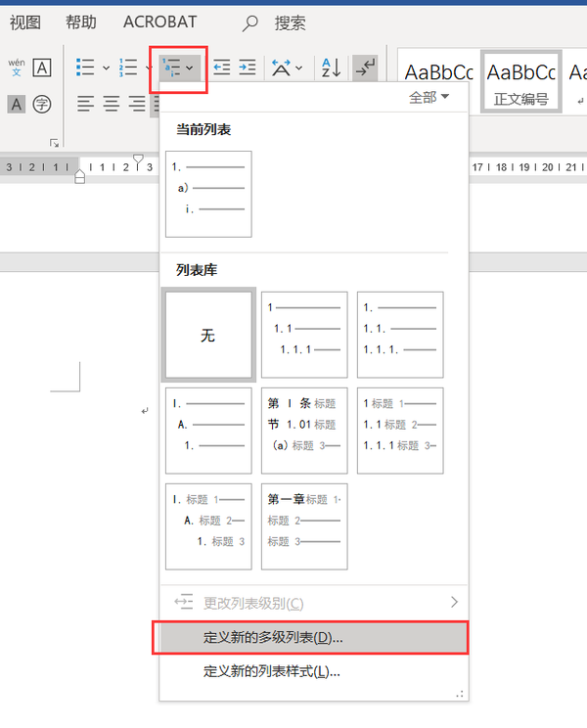
Task: Toggle character shading A icon
Action: pyautogui.click(x=17, y=104)
